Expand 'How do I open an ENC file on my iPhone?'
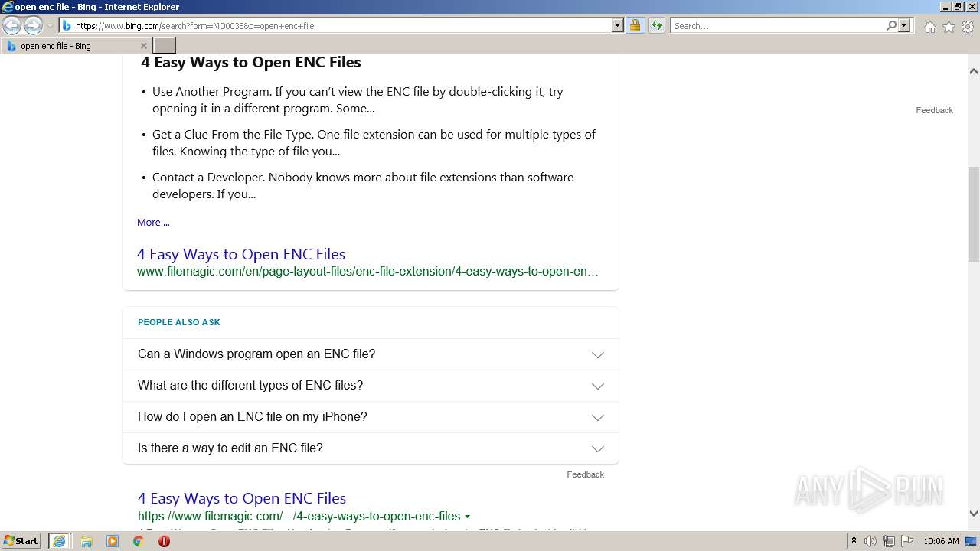 tap(371, 417)
